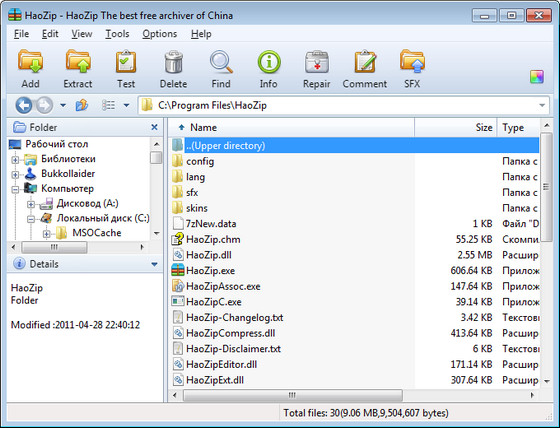The image size is (560, 428).
Task: Open the View menu
Action: pyautogui.click(x=82, y=34)
